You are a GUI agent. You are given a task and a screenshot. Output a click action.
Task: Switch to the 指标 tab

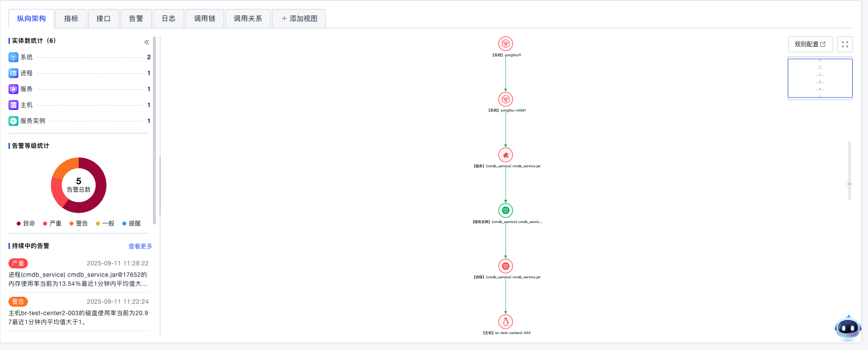tap(71, 18)
